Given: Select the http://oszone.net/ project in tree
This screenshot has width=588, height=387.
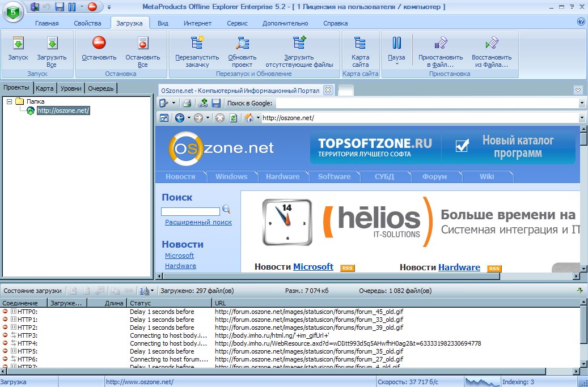Looking at the screenshot, I should (x=63, y=110).
